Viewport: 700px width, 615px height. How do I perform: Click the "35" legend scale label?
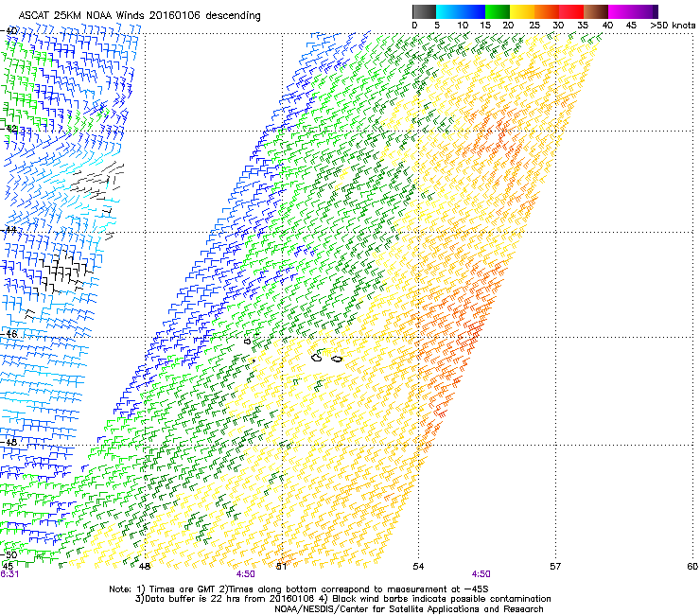pos(583,25)
